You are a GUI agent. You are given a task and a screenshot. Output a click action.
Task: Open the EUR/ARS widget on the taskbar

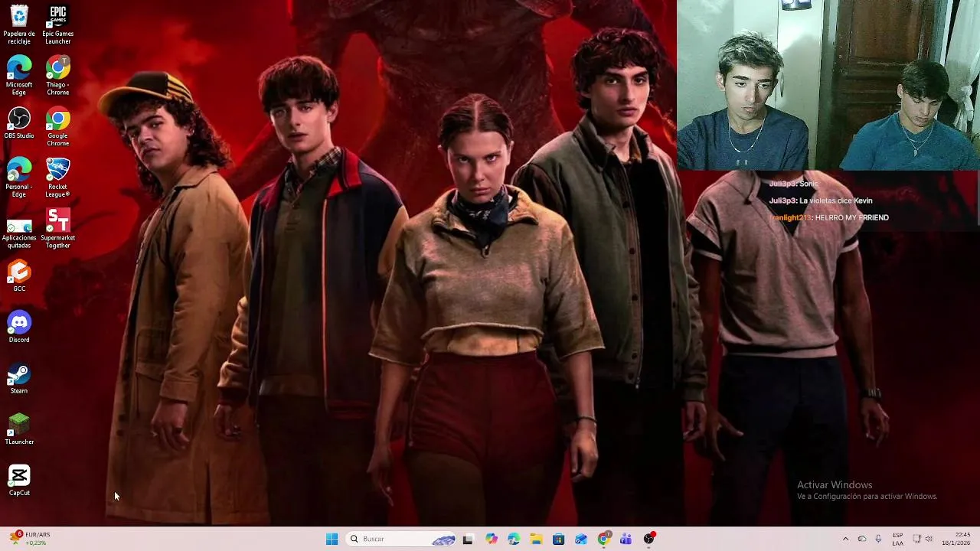click(x=31, y=539)
